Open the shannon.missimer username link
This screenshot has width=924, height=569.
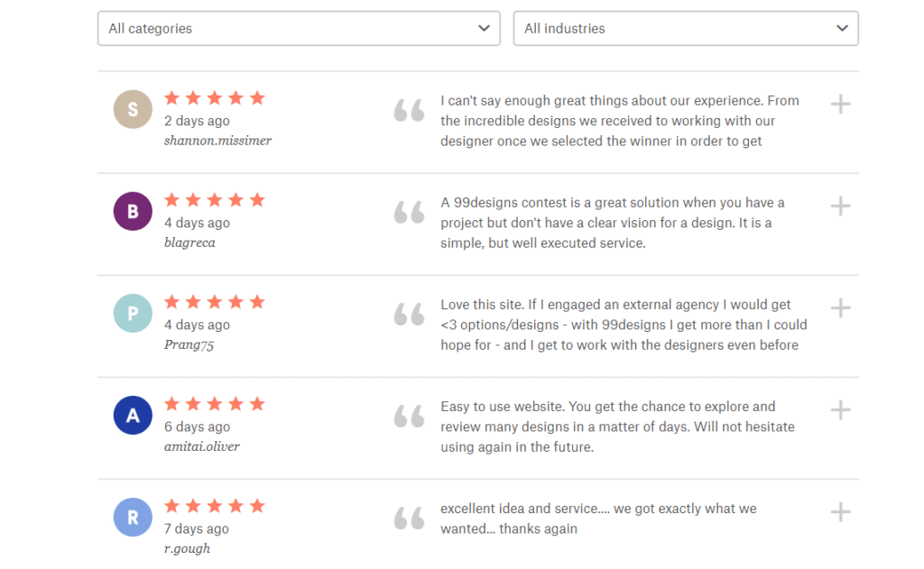click(217, 141)
